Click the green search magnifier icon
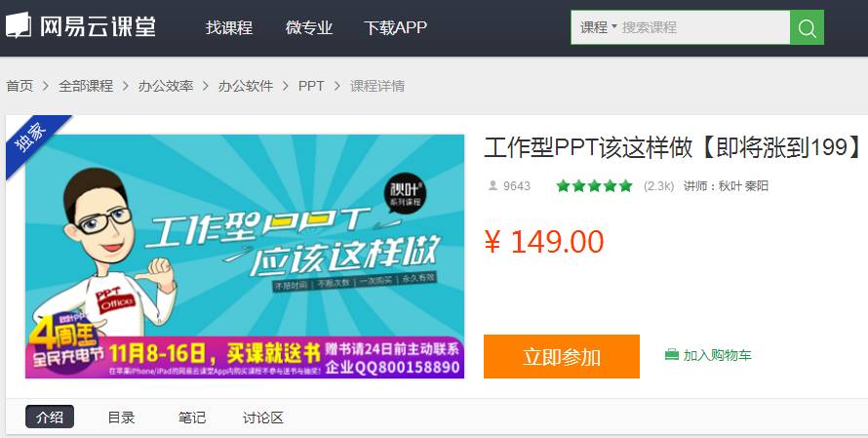The width and height of the screenshot is (868, 438). point(807,27)
